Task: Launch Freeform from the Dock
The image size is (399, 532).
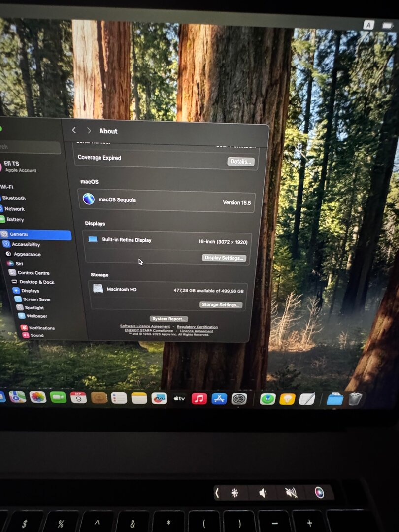Action: 159,399
